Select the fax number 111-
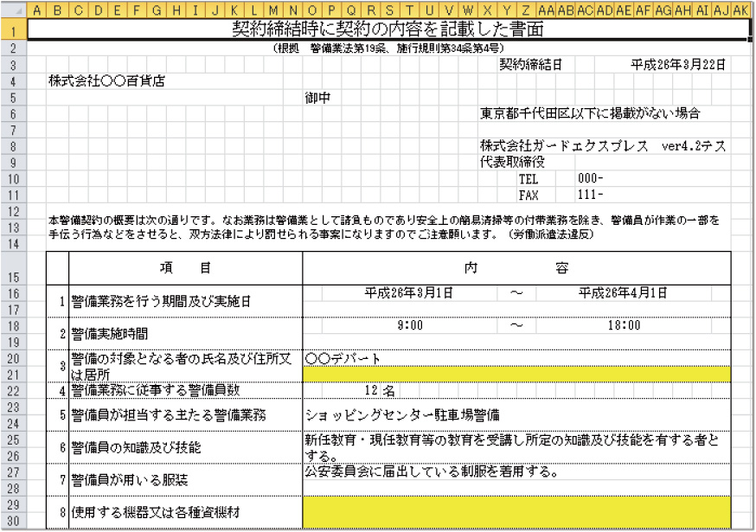The image size is (756, 532). coord(590,195)
